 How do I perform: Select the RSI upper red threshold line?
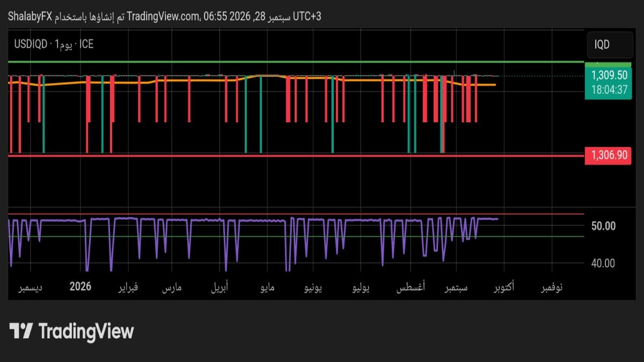tap(296, 215)
